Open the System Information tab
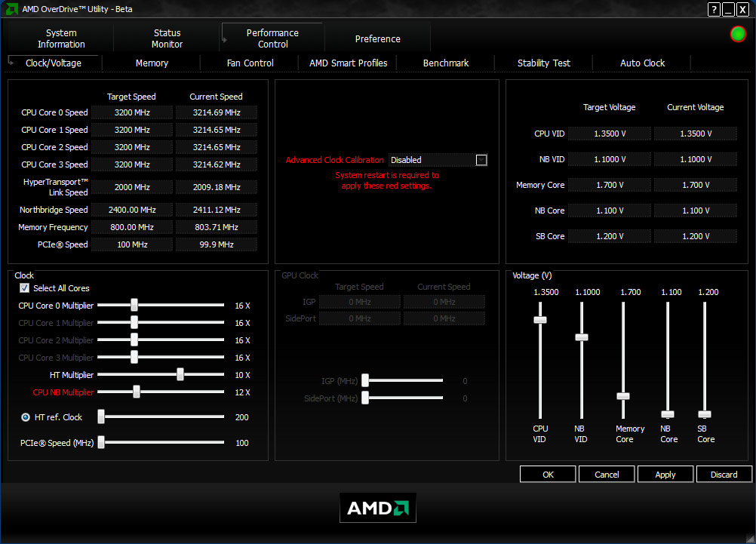 pos(61,38)
